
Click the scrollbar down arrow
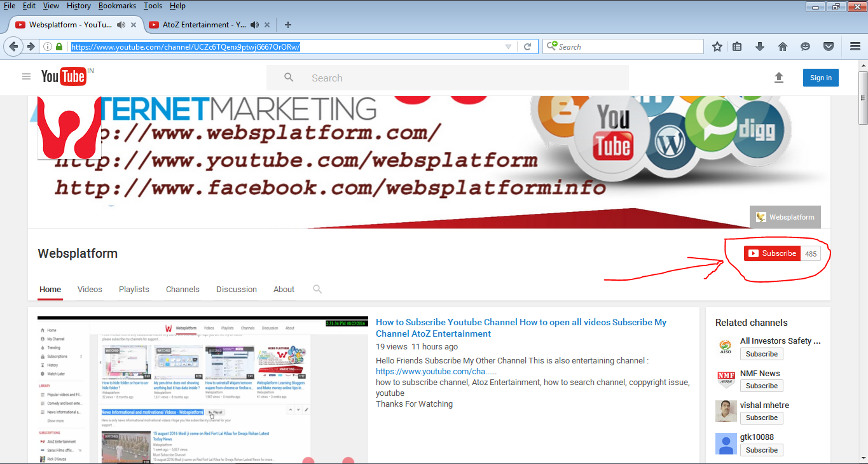pyautogui.click(x=863, y=459)
